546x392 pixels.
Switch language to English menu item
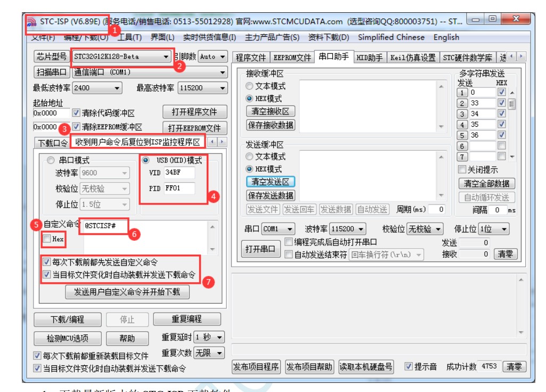[x=446, y=37]
